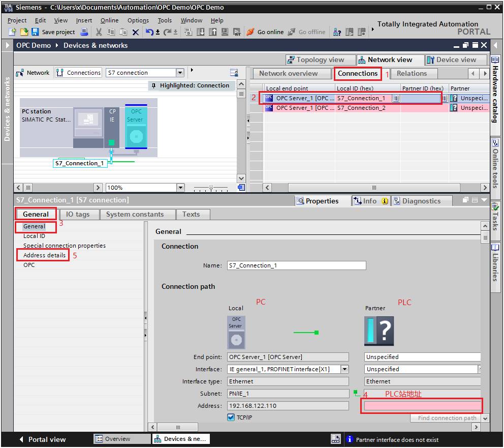Click the Upload from device icon

point(213,32)
